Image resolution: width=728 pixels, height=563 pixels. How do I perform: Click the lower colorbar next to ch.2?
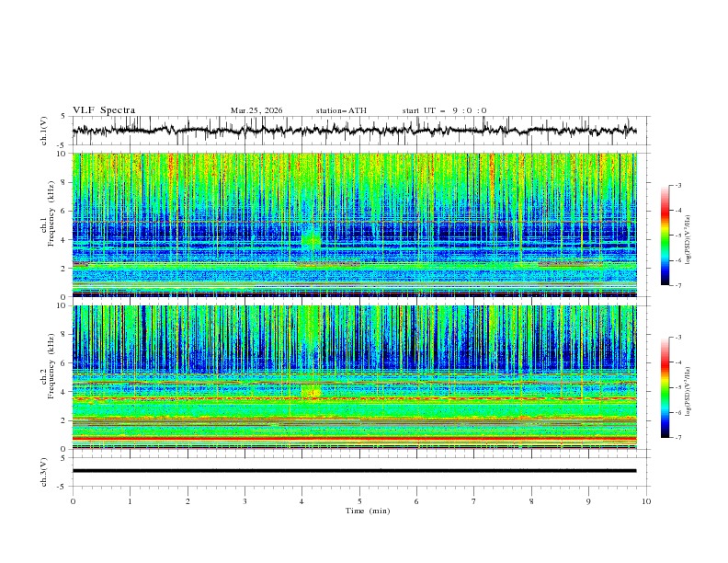(665, 387)
